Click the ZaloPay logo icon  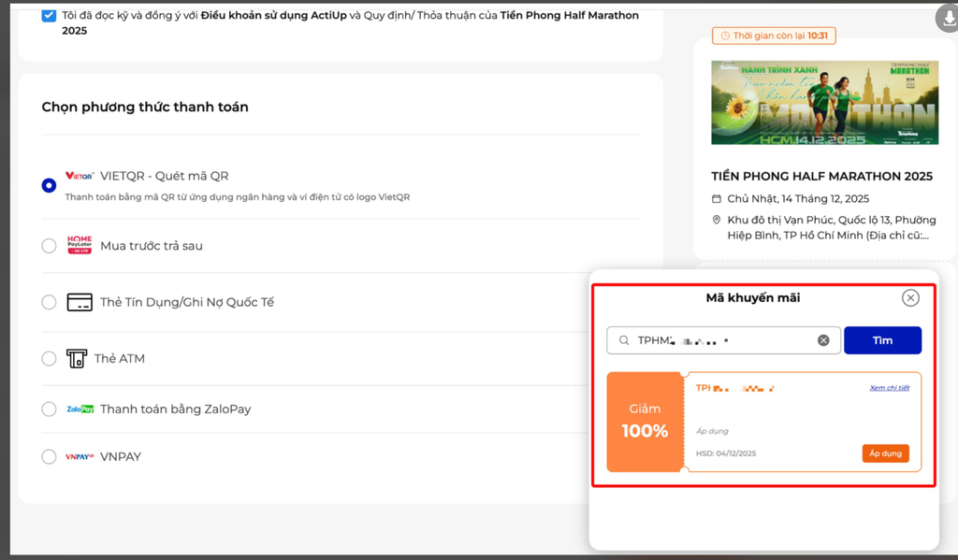click(80, 409)
